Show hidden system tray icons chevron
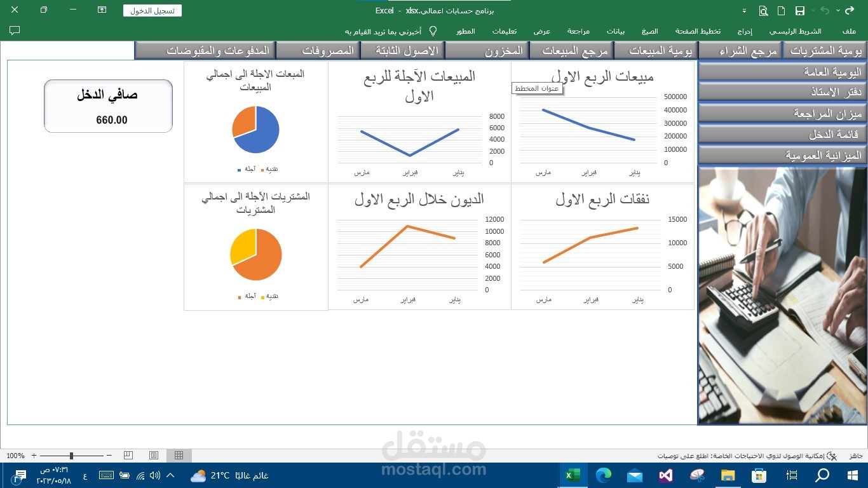Viewport: 868px width, 488px height. tap(170, 475)
